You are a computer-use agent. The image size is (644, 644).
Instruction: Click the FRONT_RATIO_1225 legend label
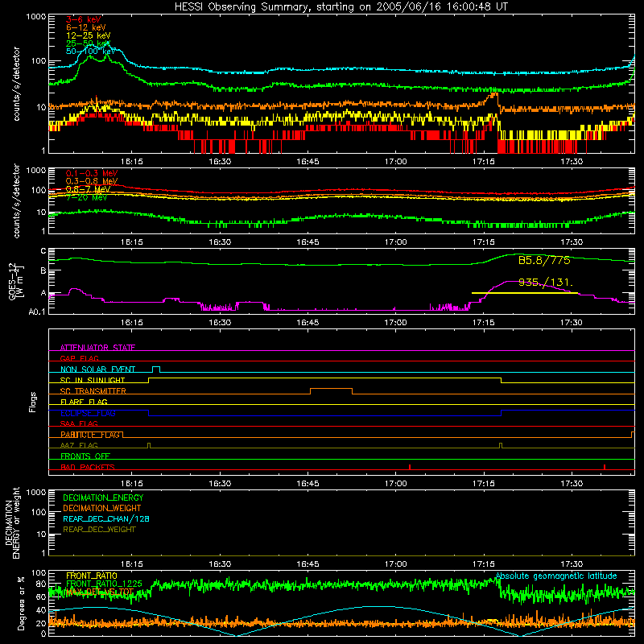(x=104, y=584)
